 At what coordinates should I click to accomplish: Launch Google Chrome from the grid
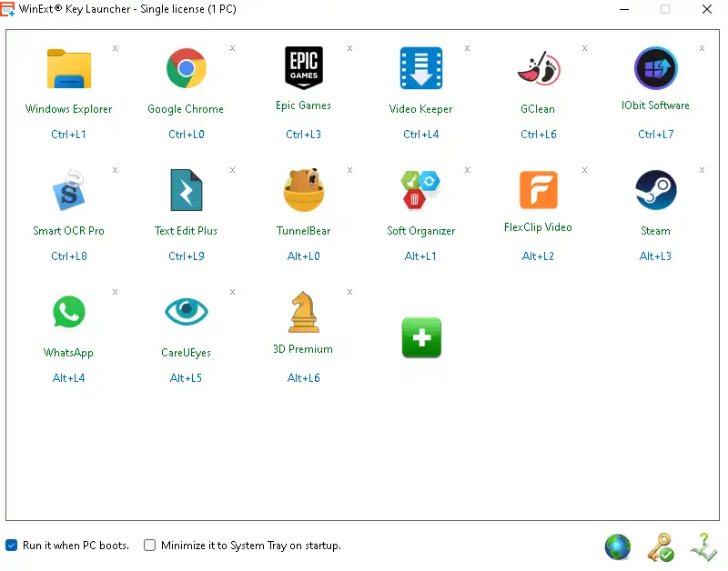click(186, 69)
